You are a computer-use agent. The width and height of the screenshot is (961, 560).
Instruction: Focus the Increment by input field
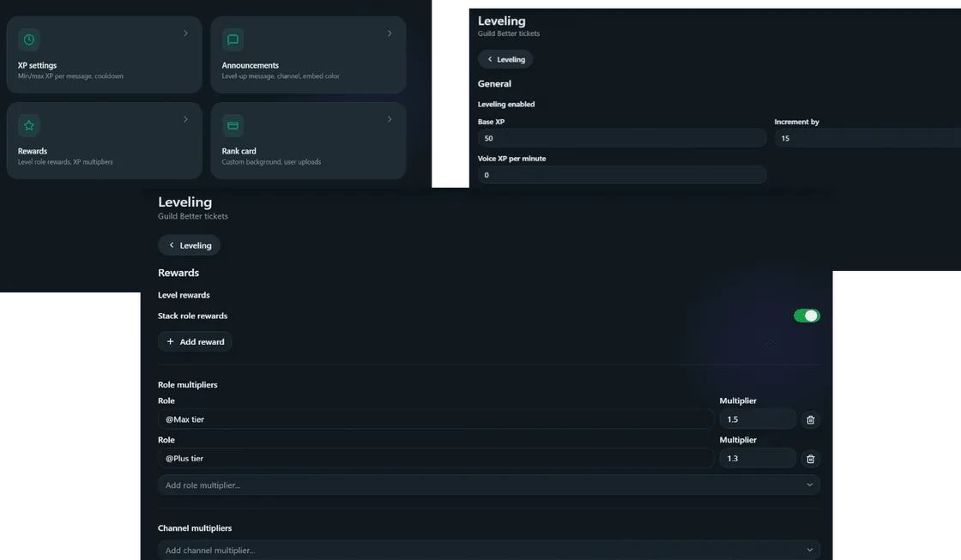pyautogui.click(x=867, y=138)
